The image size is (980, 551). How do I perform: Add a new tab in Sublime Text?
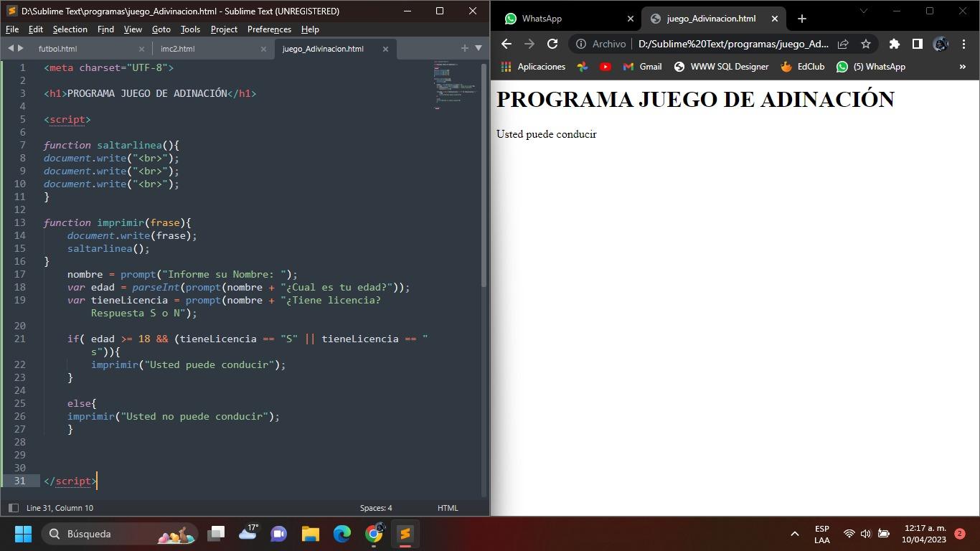coord(465,48)
